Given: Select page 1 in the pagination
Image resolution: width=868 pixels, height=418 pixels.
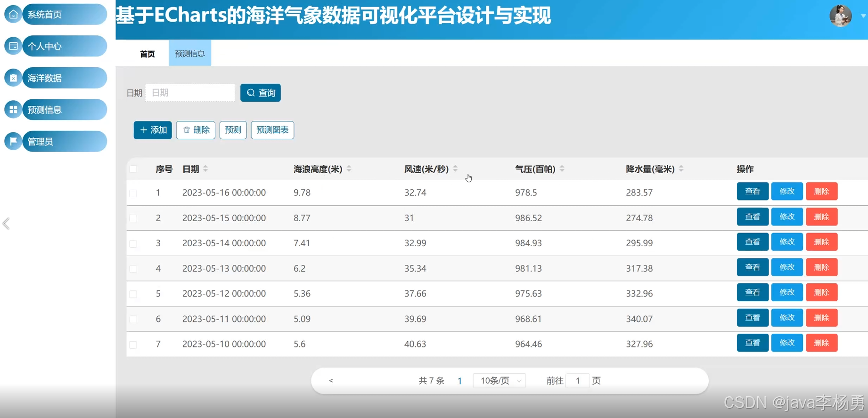Looking at the screenshot, I should point(459,381).
